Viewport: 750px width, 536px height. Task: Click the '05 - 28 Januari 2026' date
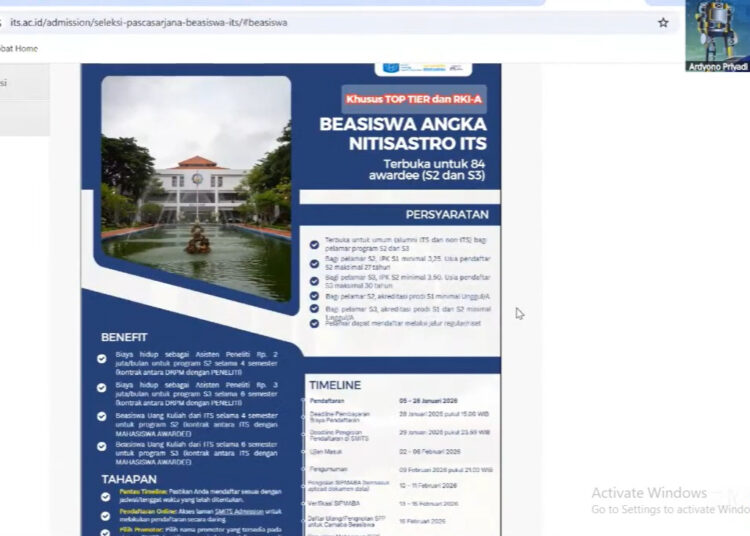click(x=429, y=401)
